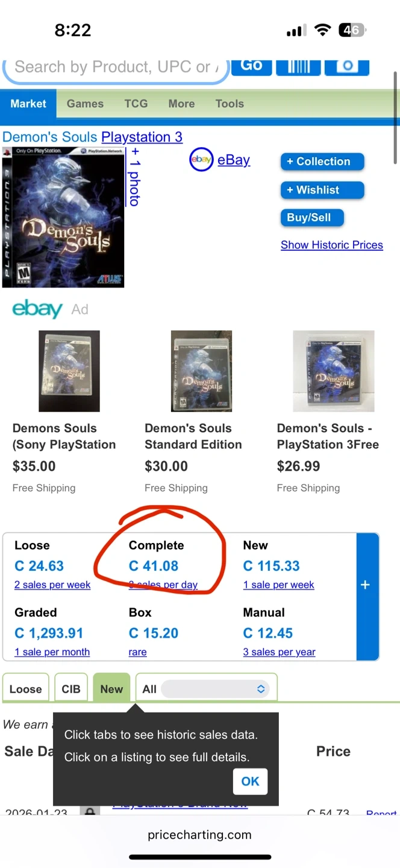Click Show Historic Prices link
The width and height of the screenshot is (400, 868).
click(332, 245)
